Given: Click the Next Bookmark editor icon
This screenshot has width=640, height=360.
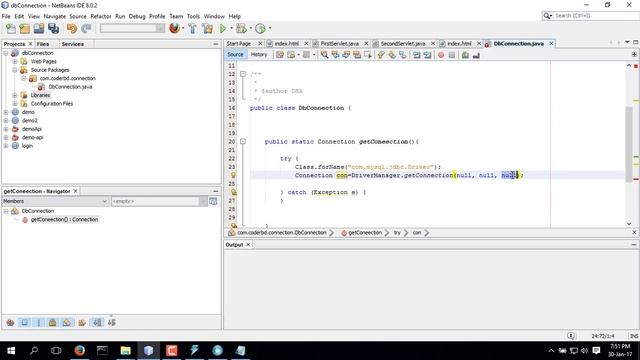Looking at the screenshot, I should tap(392, 55).
